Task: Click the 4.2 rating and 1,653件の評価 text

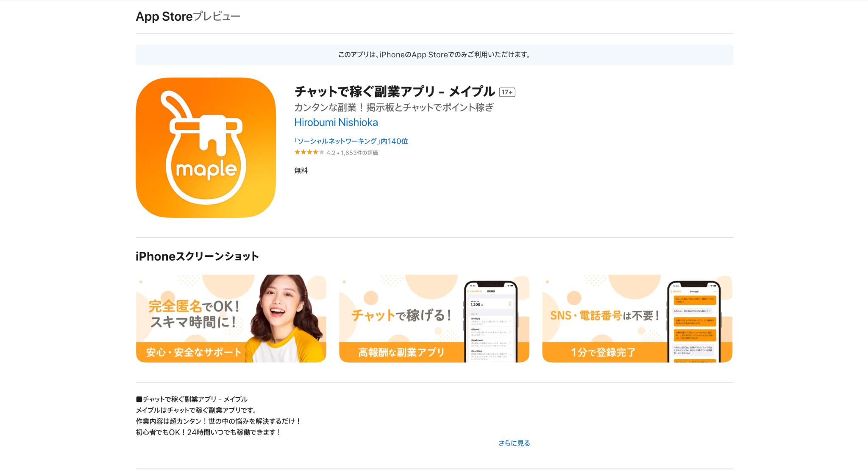Action: coord(352,153)
